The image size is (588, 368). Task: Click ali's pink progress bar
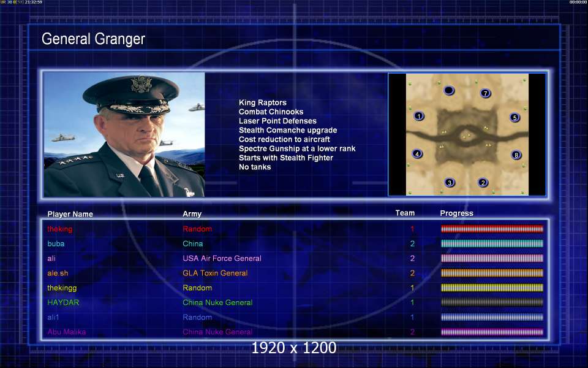tap(492, 258)
